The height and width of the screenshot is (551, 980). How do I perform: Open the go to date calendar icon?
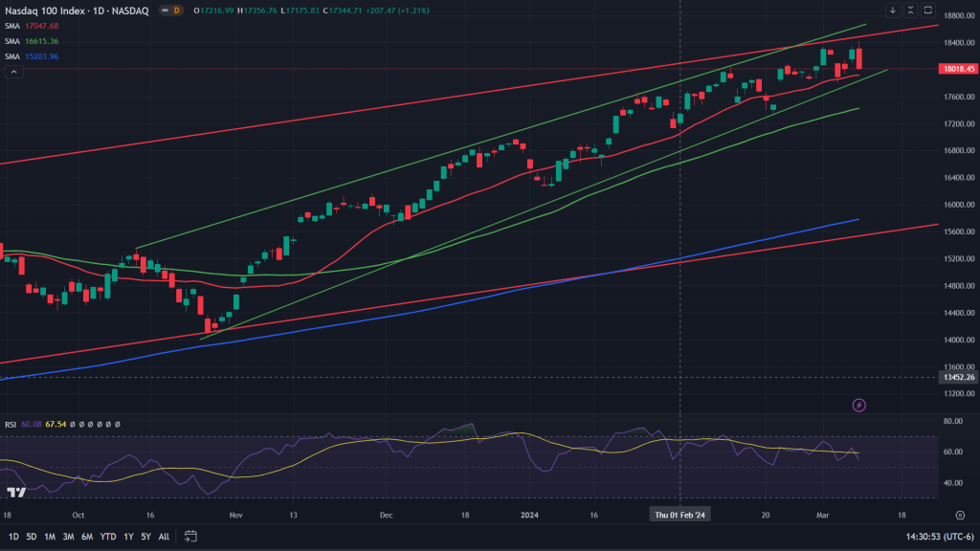pos(189,537)
